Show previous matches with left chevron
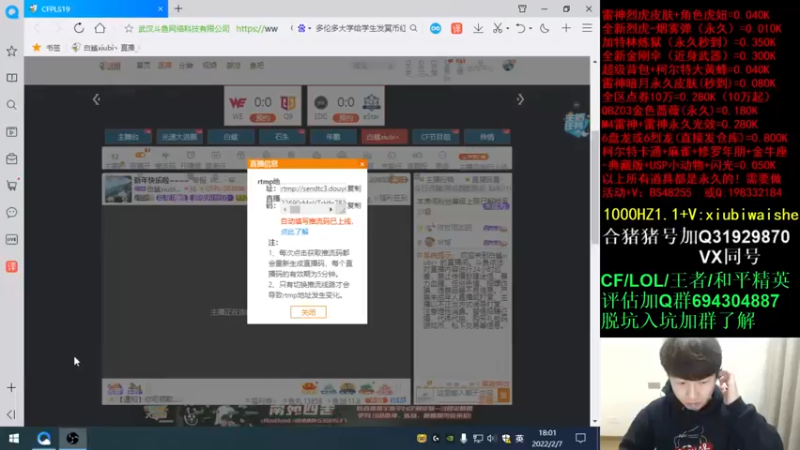This screenshot has width=800, height=450. pos(96,99)
